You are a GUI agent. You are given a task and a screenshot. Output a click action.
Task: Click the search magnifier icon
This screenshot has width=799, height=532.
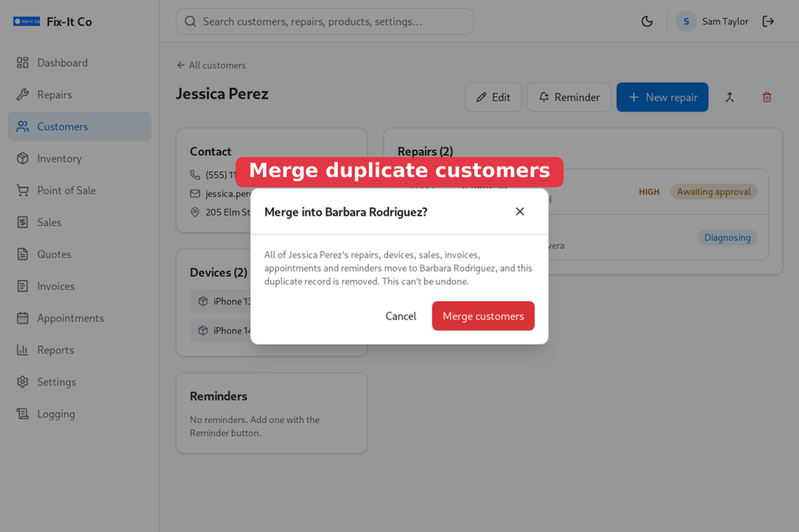point(190,21)
